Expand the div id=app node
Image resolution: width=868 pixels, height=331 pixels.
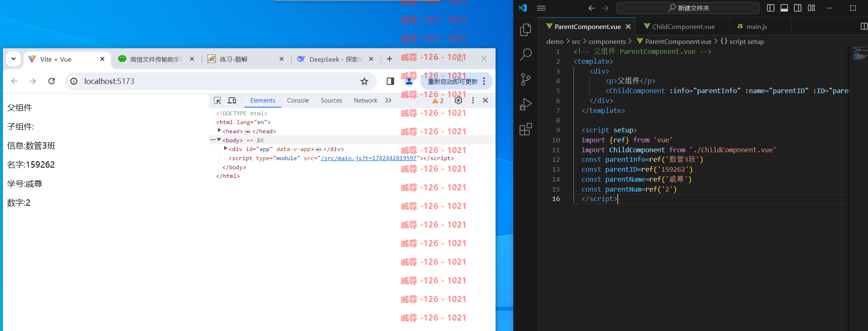(x=225, y=149)
